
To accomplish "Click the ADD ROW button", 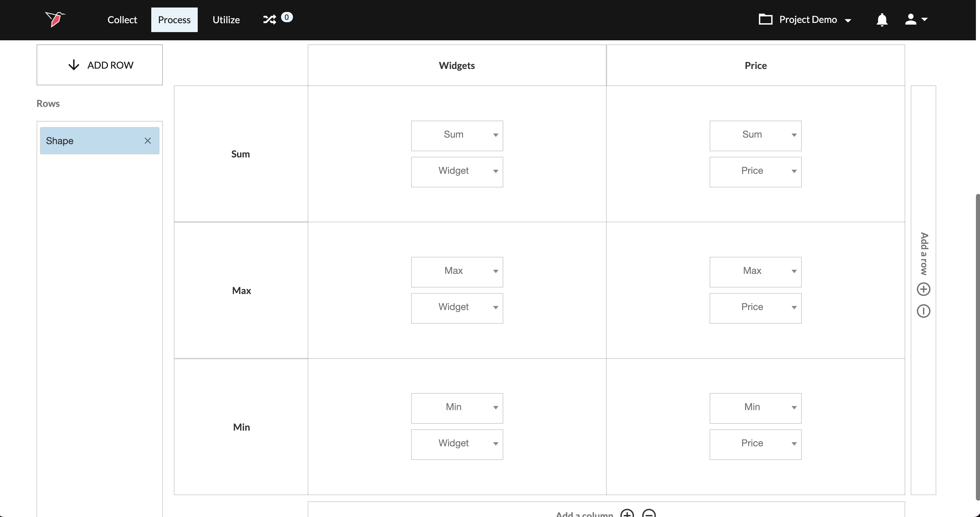I will tap(100, 65).
